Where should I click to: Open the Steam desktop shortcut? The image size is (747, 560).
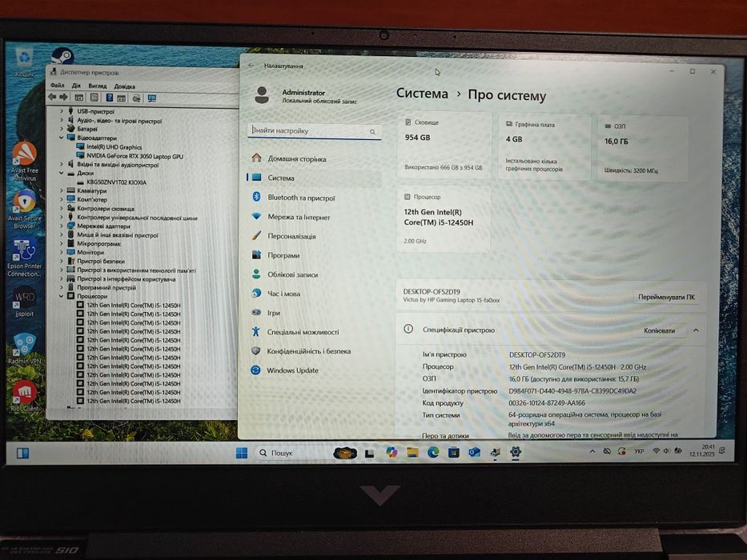[x=62, y=57]
